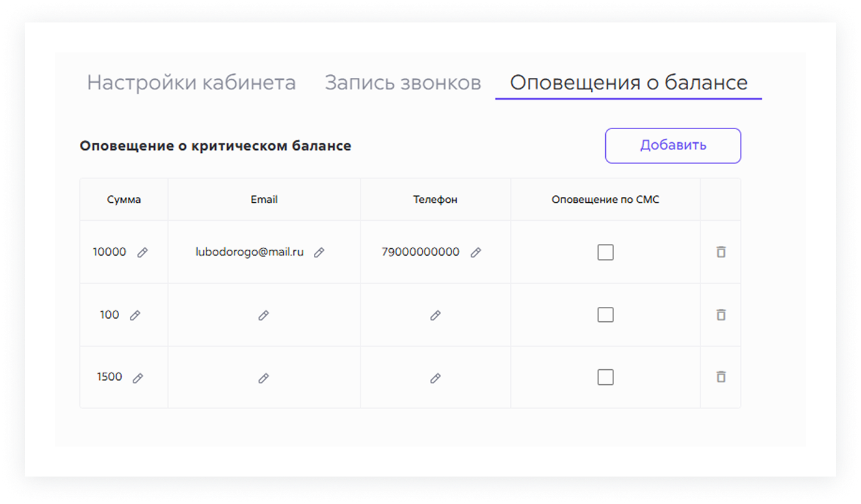Add an email to the 1500 alert row
861x504 pixels.
263,377
